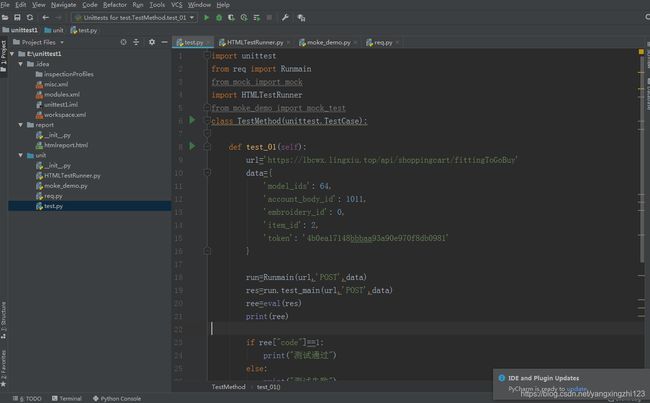Image resolution: width=650 pixels, height=403 pixels.
Task: Click the test_01() breadcrumb below the editor
Action: point(268,387)
